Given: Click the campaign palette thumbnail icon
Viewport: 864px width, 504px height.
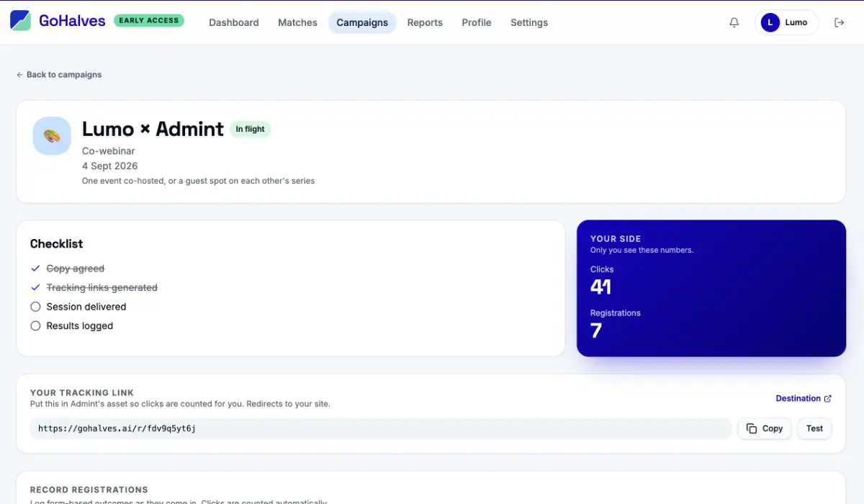Looking at the screenshot, I should coord(52,135).
